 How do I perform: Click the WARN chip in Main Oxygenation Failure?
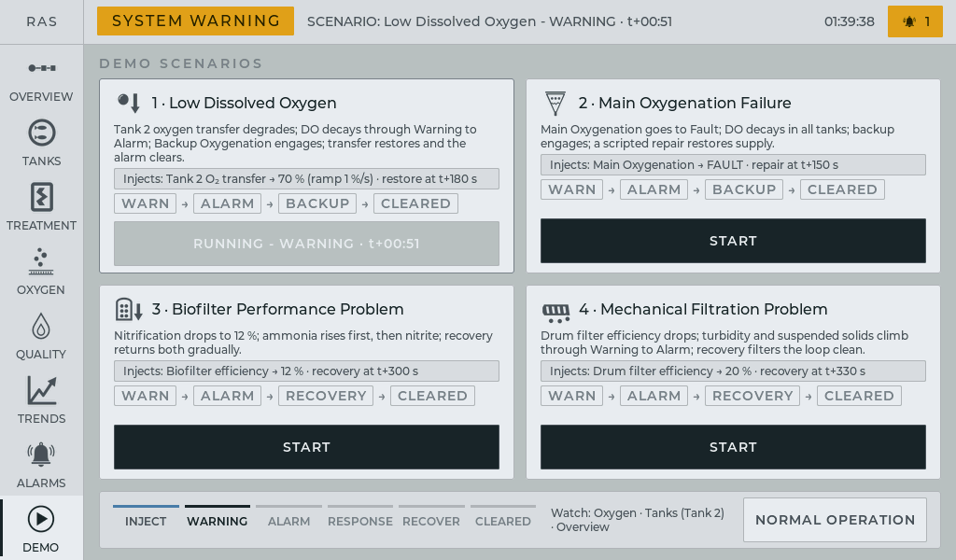click(572, 189)
